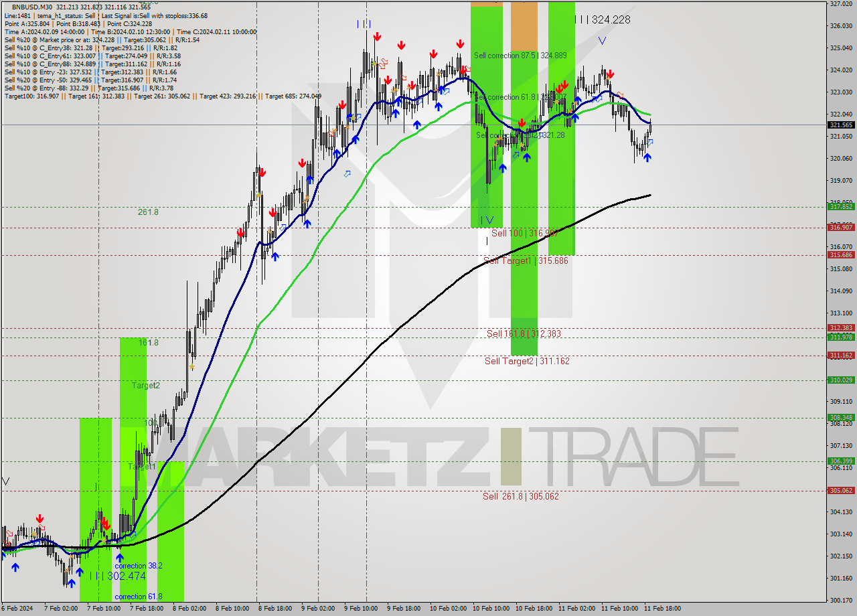The image size is (857, 616).
Task: Click the green 308.348 price axis tag
Action: pos(841,417)
